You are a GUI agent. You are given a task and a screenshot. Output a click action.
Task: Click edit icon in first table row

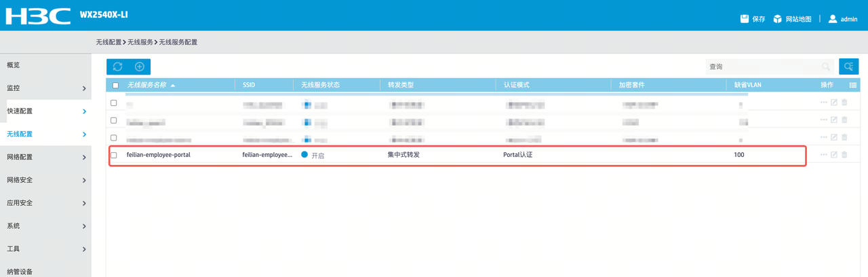pyautogui.click(x=834, y=103)
